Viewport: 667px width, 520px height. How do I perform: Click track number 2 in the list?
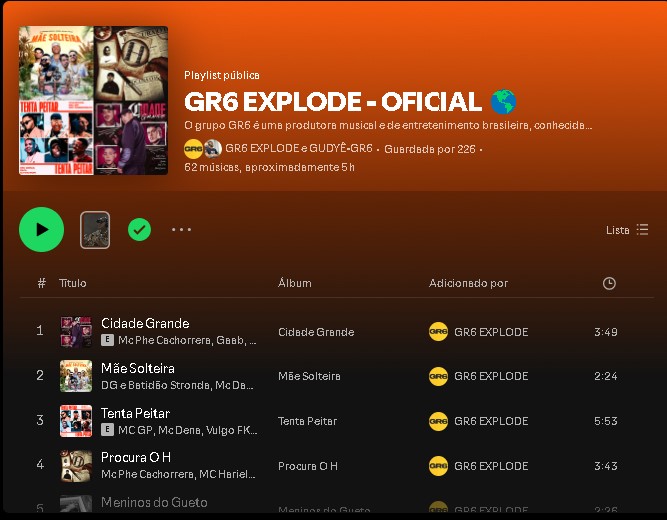[x=40, y=375]
